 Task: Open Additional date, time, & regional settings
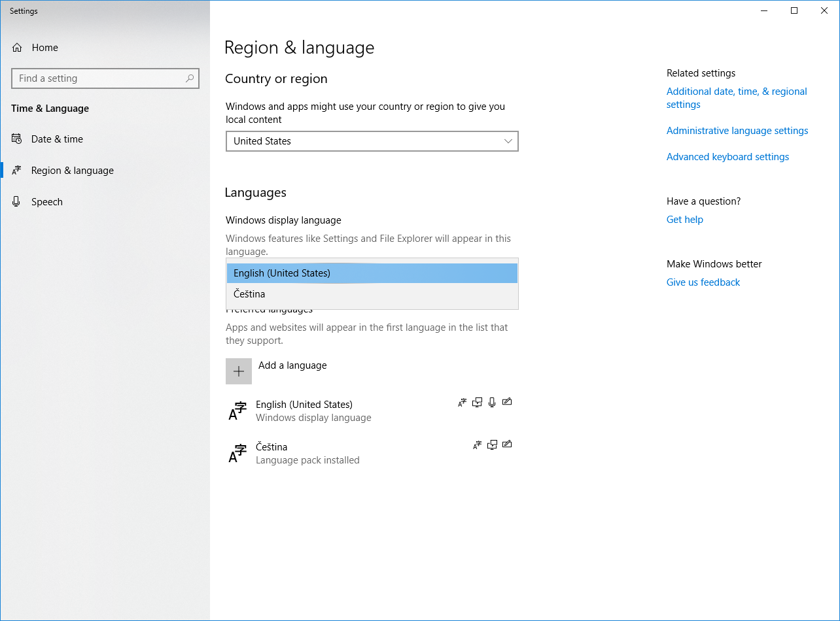coord(737,98)
